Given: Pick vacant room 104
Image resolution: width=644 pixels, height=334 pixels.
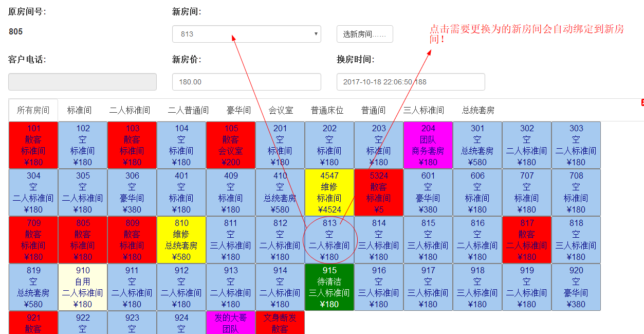Looking at the screenshot, I should point(181,145).
